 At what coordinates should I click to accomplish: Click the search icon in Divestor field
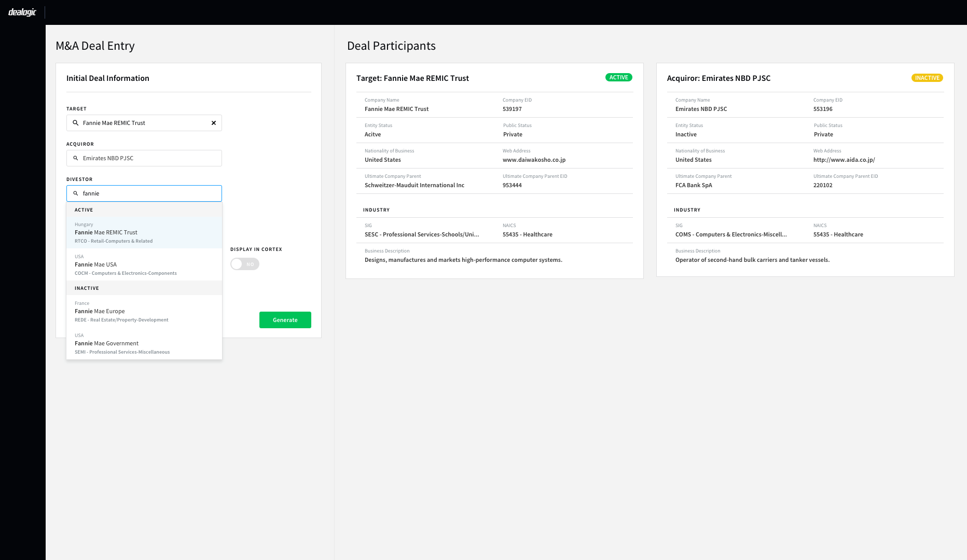pyautogui.click(x=76, y=193)
